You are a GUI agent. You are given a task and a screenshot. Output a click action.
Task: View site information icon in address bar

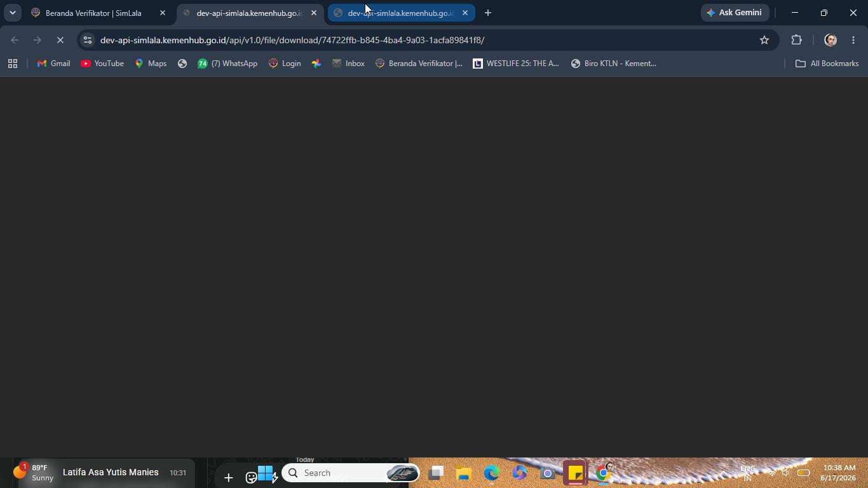click(88, 40)
